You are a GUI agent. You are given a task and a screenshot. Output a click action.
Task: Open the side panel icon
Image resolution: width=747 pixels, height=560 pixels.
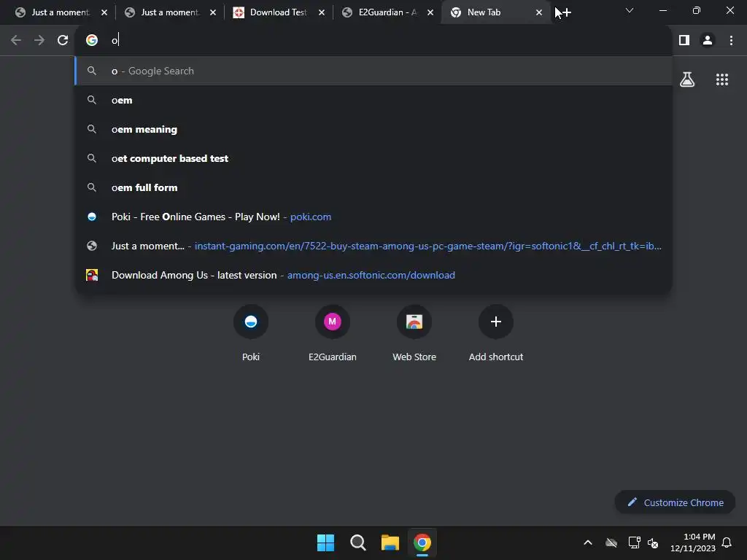click(x=684, y=41)
